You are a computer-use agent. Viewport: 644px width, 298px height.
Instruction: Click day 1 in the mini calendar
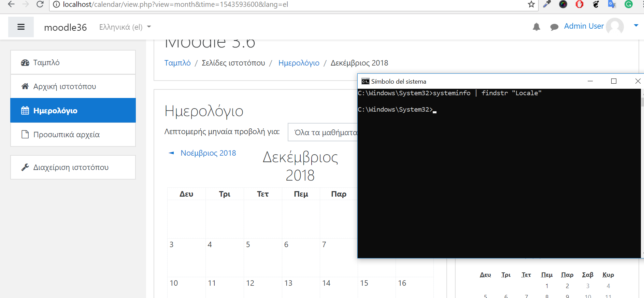coord(547,286)
